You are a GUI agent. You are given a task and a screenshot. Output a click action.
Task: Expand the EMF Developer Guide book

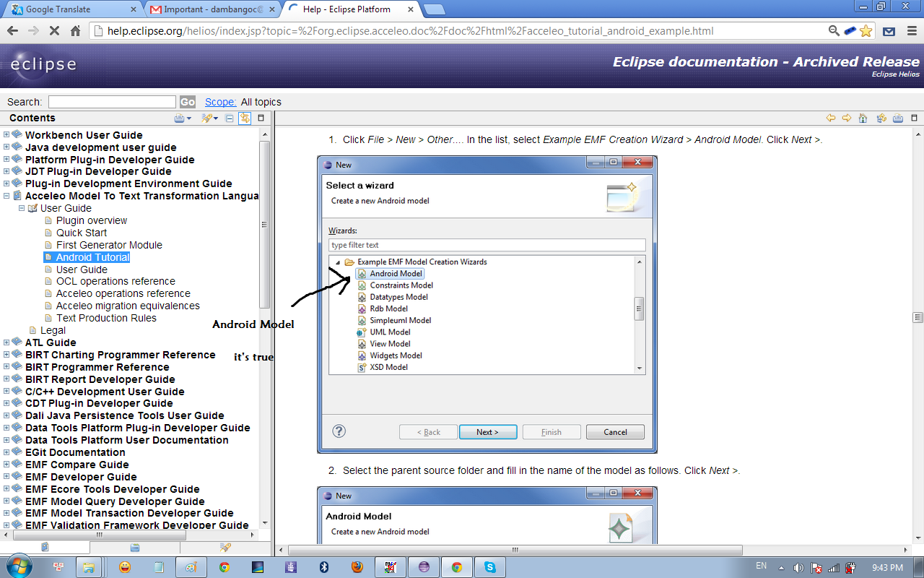(x=6, y=476)
